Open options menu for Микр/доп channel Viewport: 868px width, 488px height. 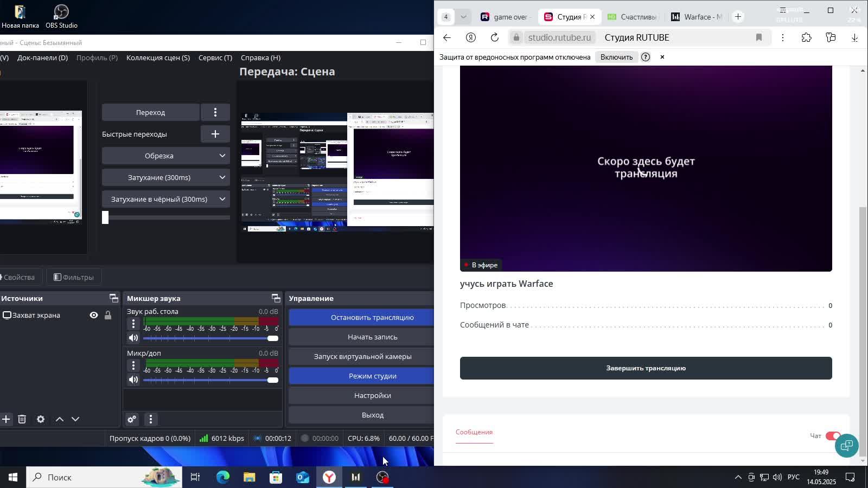click(x=133, y=365)
